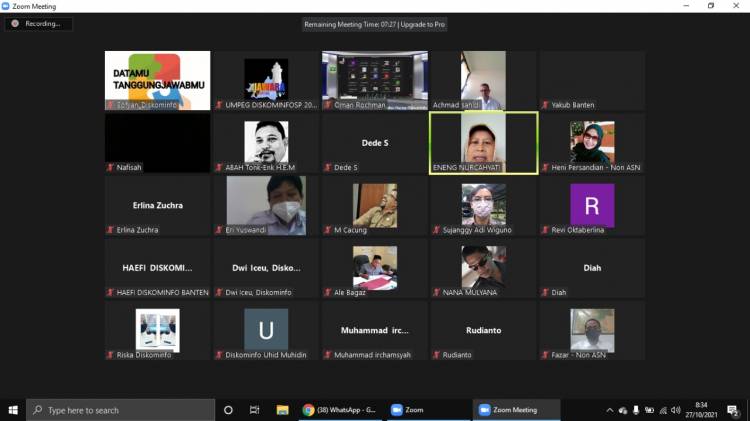This screenshot has width=750, height=421.
Task: Select the Zoom Meeting taskbar item
Action: pos(515,410)
